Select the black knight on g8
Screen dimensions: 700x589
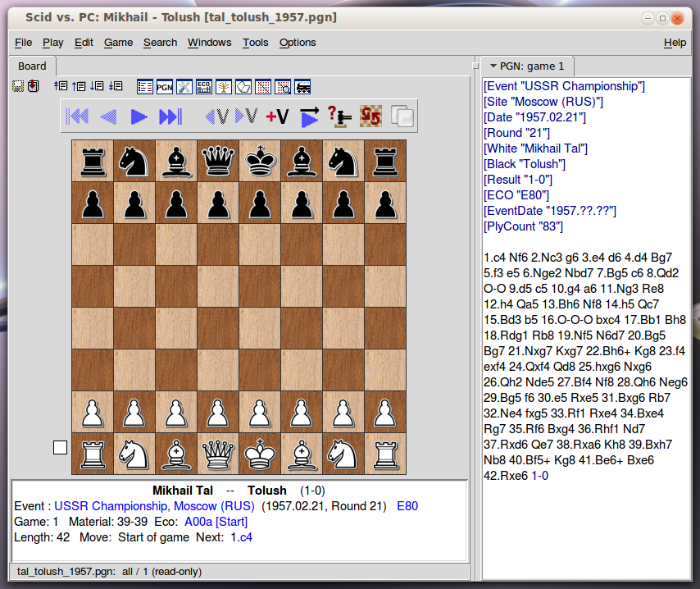[343, 161]
